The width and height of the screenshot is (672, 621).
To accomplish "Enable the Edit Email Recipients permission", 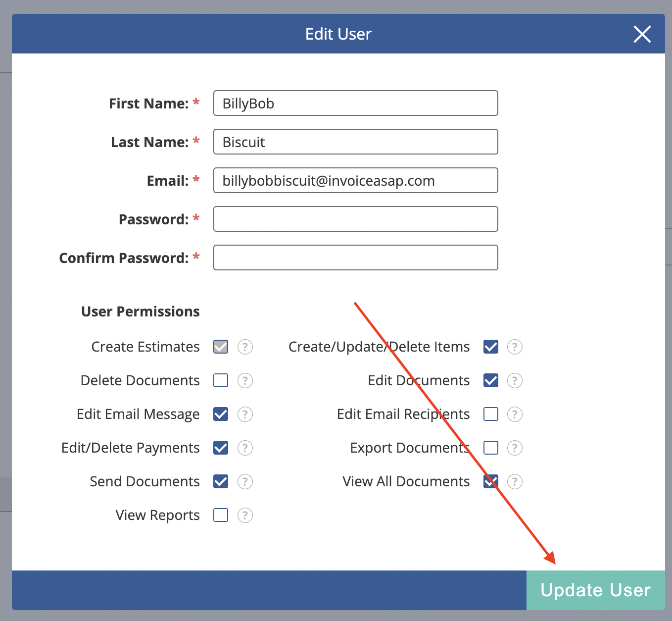I will pos(490,414).
